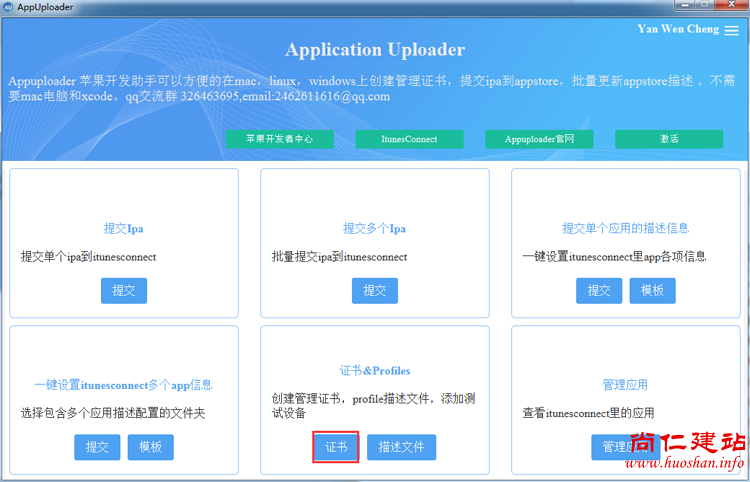Open the 证书 certificate manager
The width and height of the screenshot is (750, 482).
coord(336,447)
